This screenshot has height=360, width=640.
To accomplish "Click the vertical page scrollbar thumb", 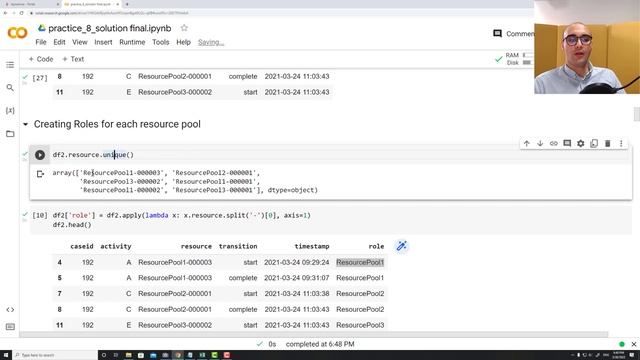I will [x=636, y=114].
